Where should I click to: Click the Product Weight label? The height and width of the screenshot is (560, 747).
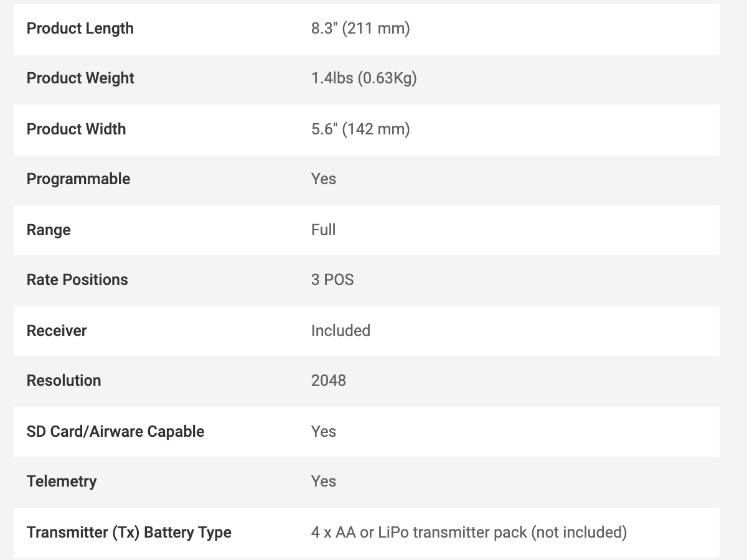[80, 78]
